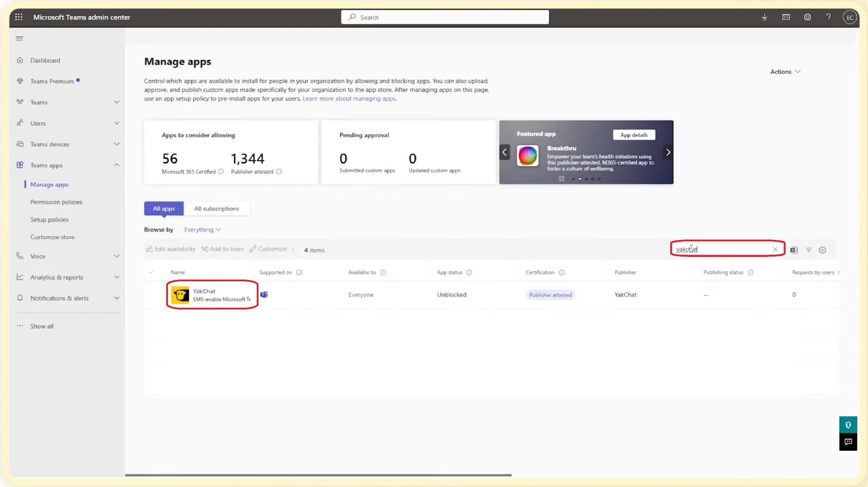
Task: Open the app launcher waffle icon
Action: point(19,17)
